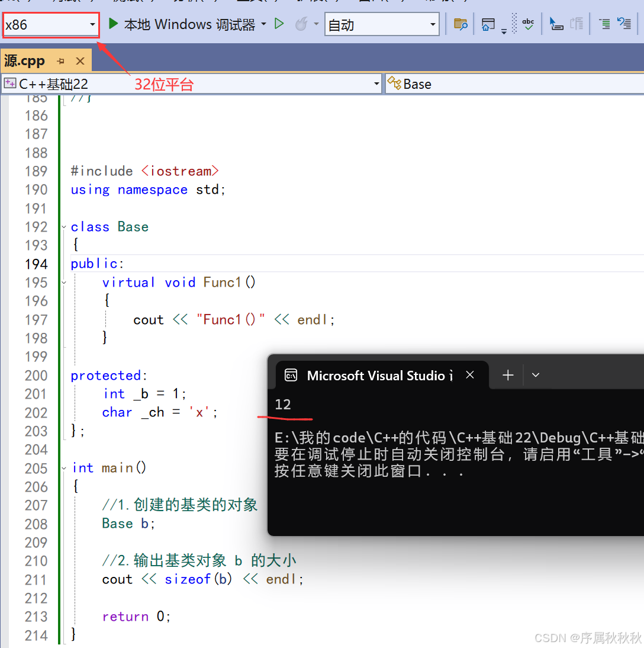
Task: Open the Base class navigation dropdown
Action: click(x=514, y=84)
